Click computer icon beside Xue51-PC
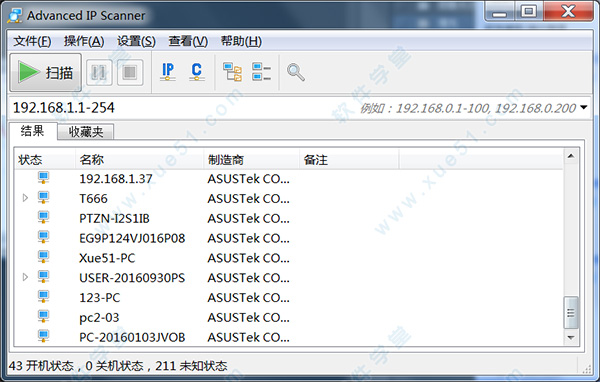The height and width of the screenshot is (382, 600). pyautogui.click(x=43, y=257)
